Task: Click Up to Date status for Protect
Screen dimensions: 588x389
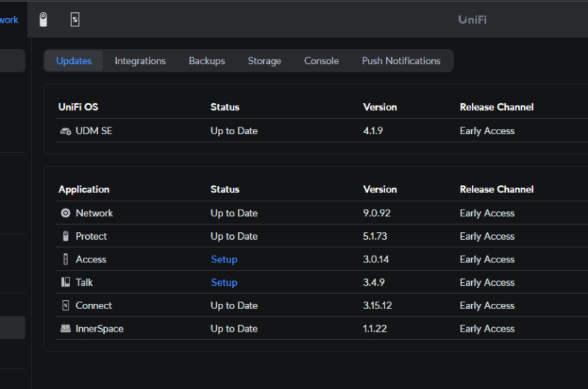Action: click(234, 236)
